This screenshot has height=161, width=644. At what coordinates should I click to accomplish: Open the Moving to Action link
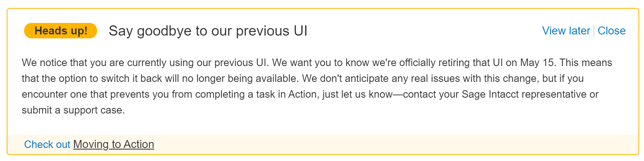[114, 144]
